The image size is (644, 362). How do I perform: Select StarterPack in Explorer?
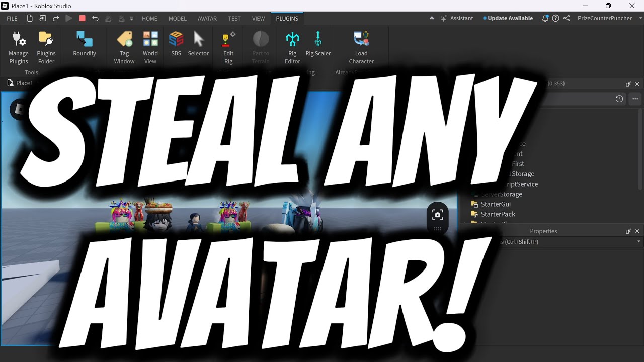tap(498, 214)
